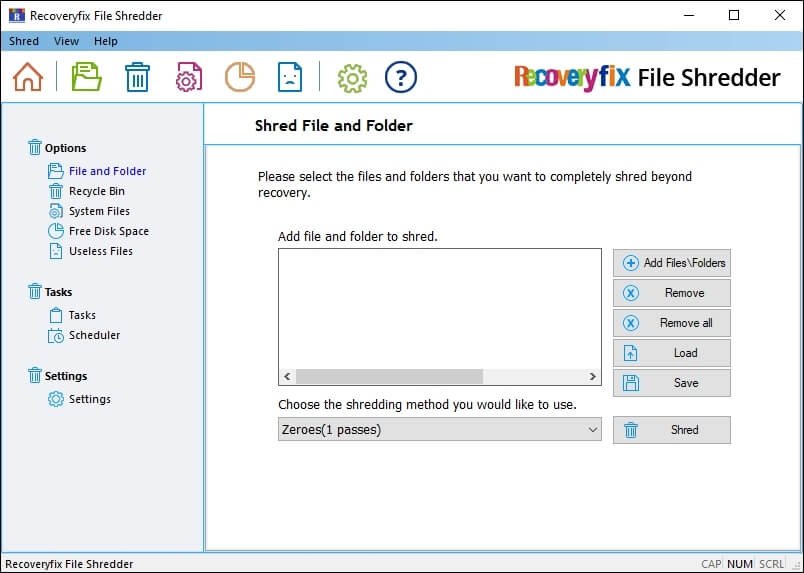
Task: Open the Shred menu
Action: [x=24, y=41]
